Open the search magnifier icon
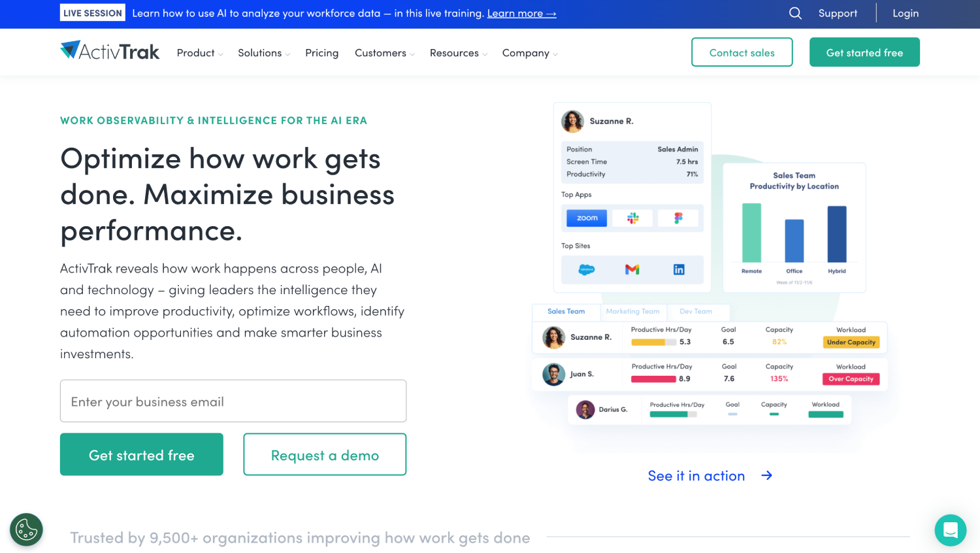This screenshot has width=980, height=553. pos(795,13)
